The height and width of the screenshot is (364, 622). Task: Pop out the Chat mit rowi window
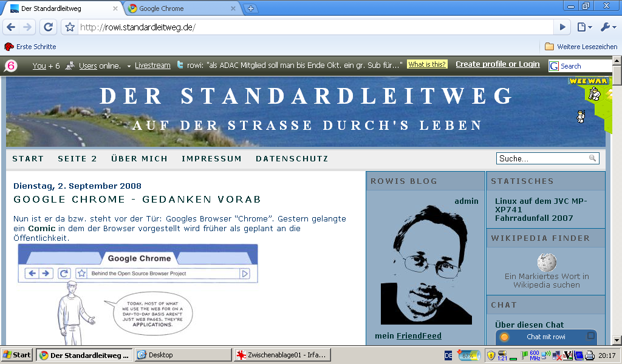[x=590, y=336]
